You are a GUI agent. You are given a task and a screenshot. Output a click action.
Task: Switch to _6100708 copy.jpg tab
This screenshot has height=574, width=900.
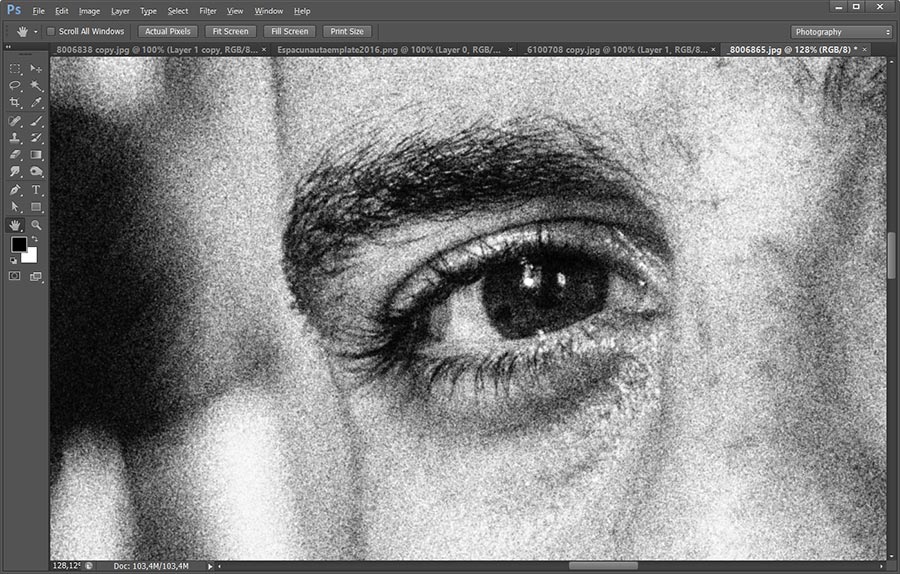(616, 50)
